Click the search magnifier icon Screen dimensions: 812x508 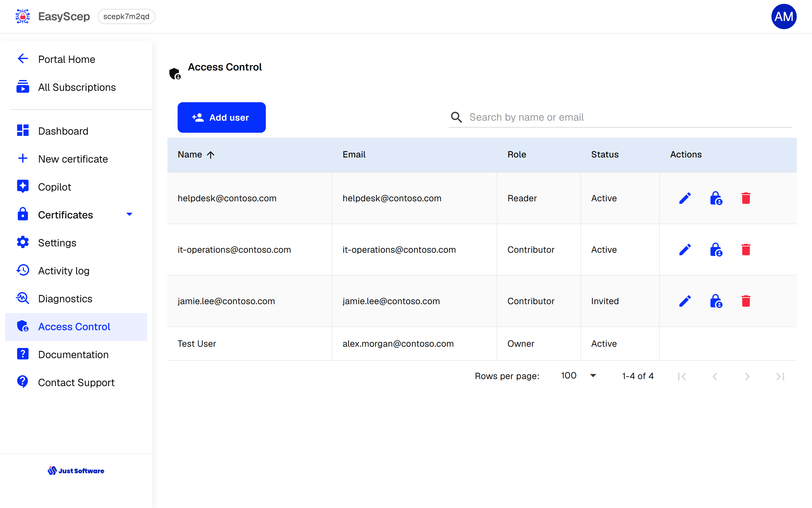[456, 117]
